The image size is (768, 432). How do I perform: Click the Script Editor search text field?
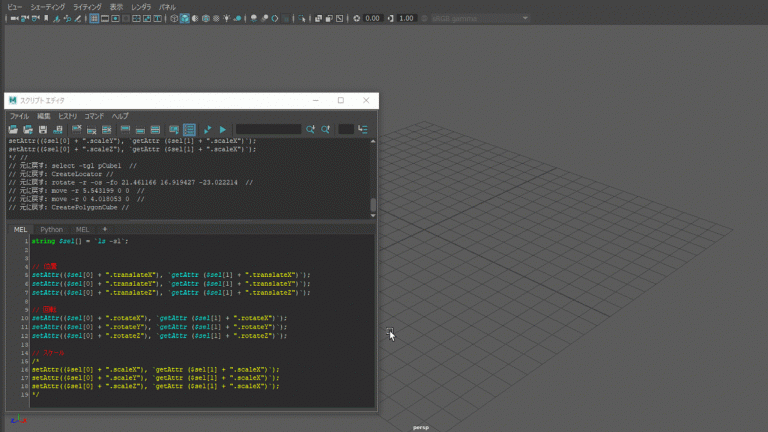tap(268, 129)
